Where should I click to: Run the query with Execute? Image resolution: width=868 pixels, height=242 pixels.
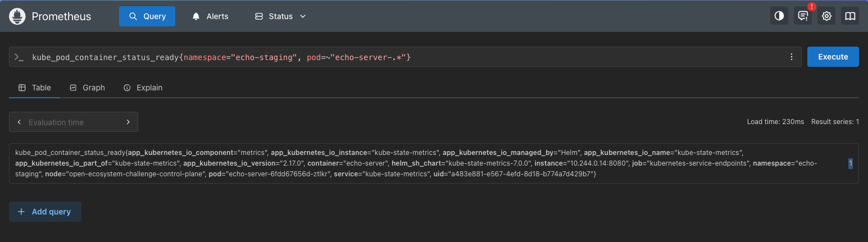(x=833, y=57)
